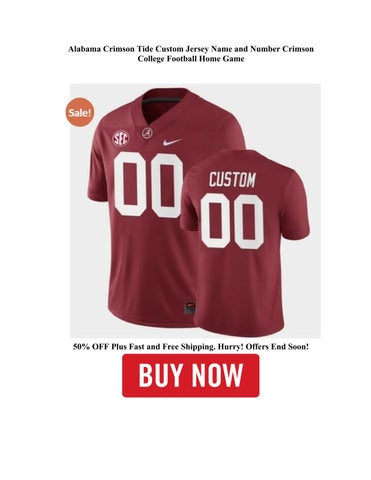This screenshot has height=480, width=371.
Task: Click the Alabama script A collar logo
Action: [x=147, y=133]
